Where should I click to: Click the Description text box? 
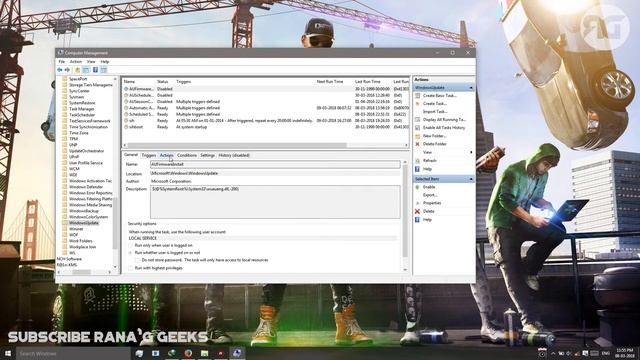[275, 202]
